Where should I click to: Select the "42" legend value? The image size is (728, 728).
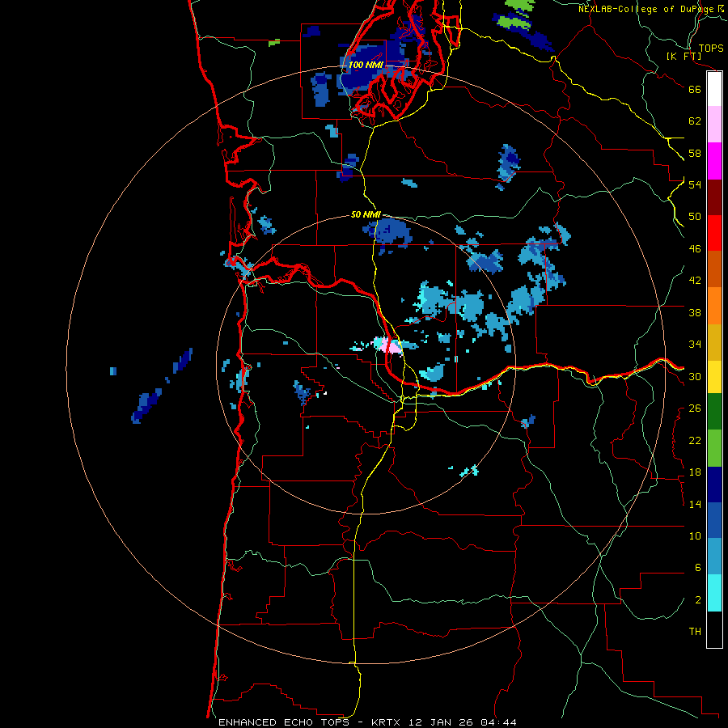pyautogui.click(x=695, y=281)
